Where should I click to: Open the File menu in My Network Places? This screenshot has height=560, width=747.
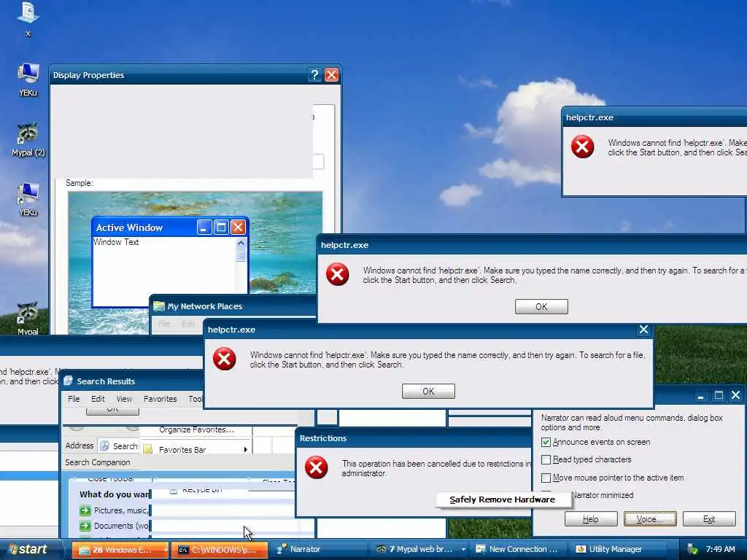click(x=164, y=324)
